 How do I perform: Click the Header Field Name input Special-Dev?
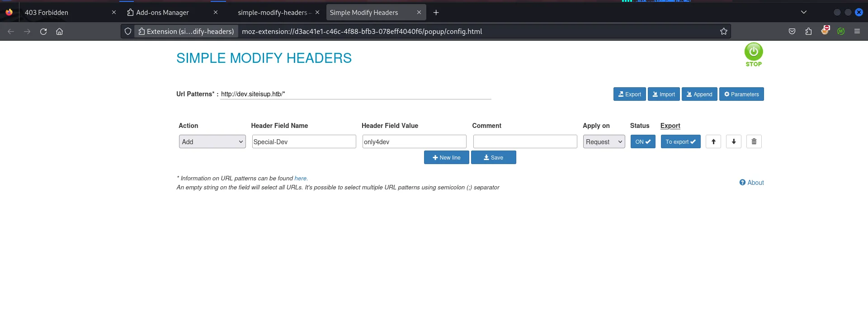(304, 141)
